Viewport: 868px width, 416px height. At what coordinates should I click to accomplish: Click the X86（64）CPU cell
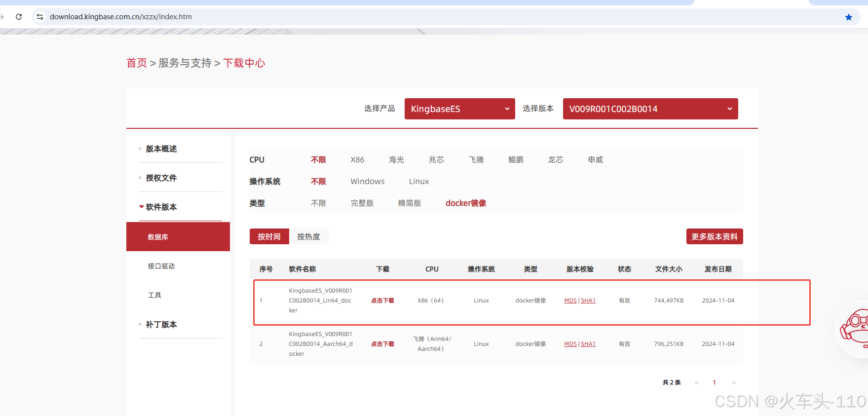point(432,301)
